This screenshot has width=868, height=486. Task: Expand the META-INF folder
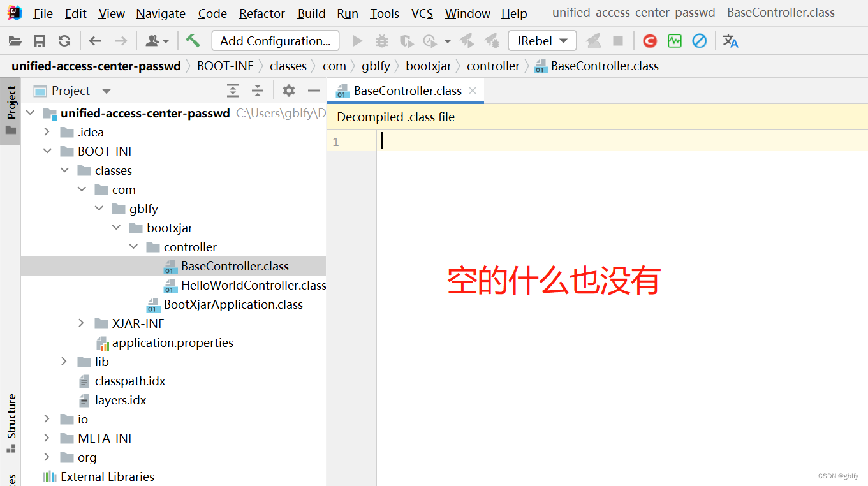coord(47,438)
